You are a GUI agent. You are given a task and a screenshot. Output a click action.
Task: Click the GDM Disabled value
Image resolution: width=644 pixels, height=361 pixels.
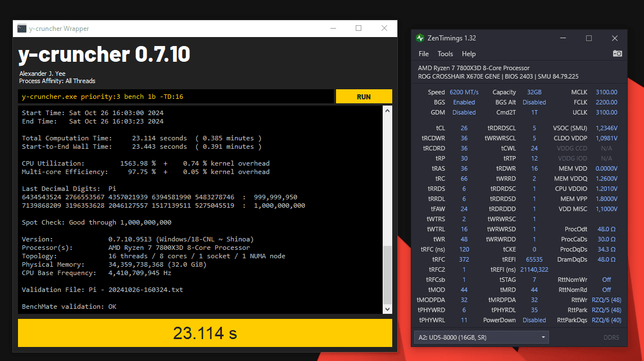[x=464, y=112]
